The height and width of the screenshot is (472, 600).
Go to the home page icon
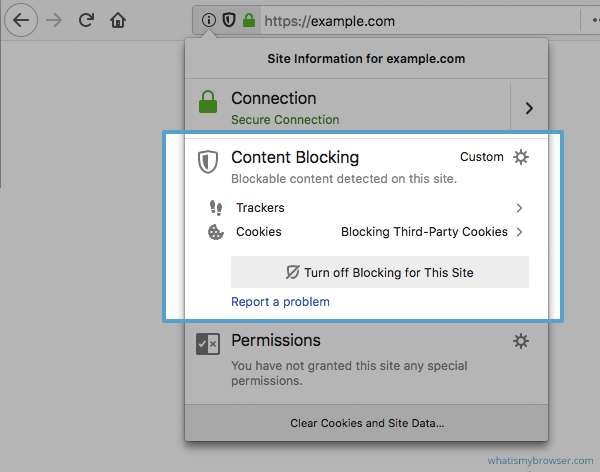coord(118,19)
